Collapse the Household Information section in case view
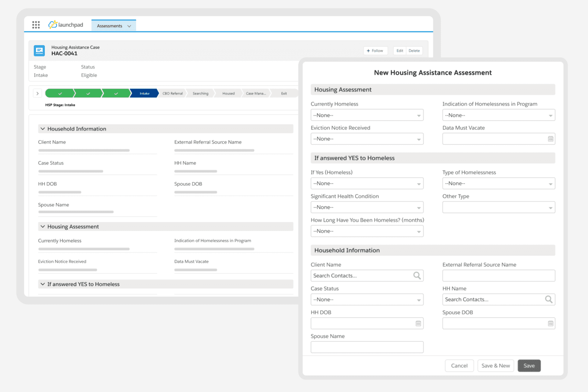Screen dimensions: 588x392 coord(43,129)
